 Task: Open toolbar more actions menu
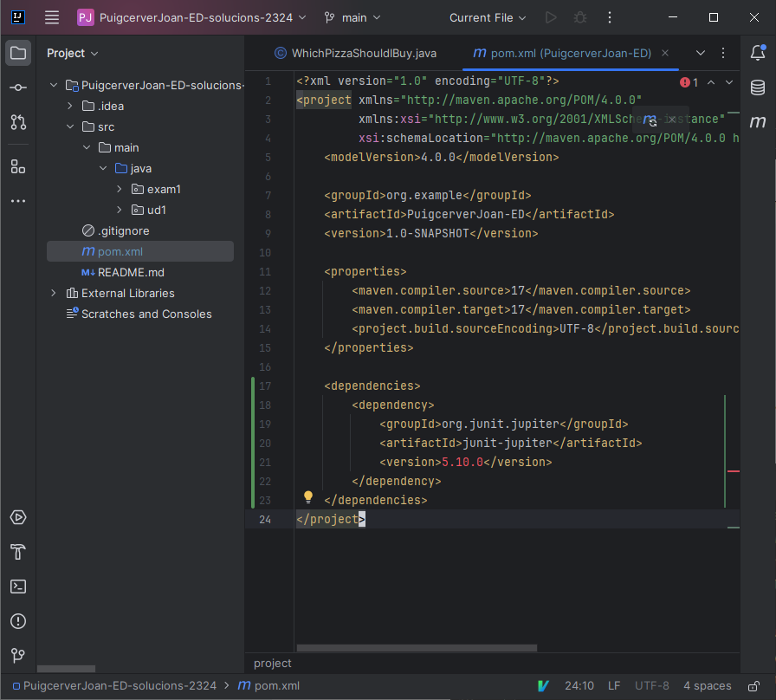pyautogui.click(x=610, y=18)
